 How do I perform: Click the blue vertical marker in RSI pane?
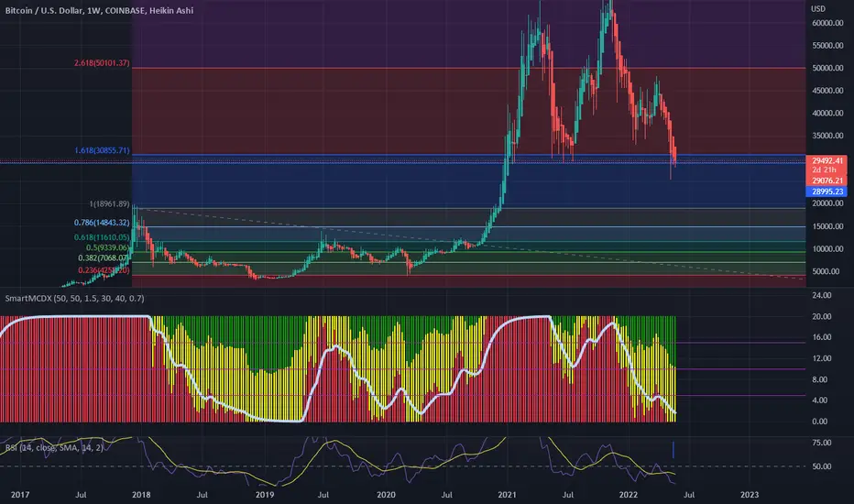point(673,450)
